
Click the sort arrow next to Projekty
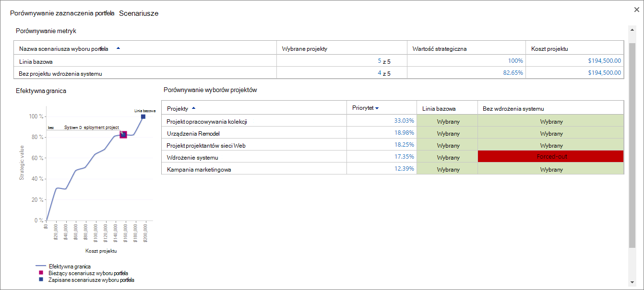tap(193, 108)
